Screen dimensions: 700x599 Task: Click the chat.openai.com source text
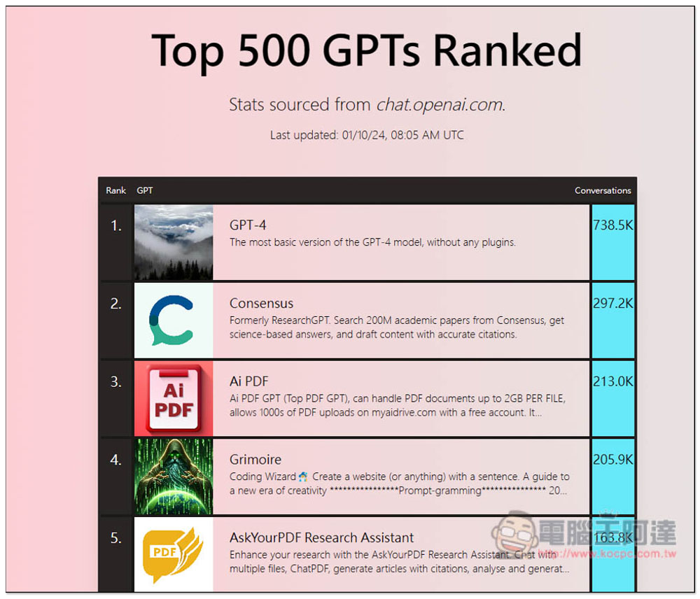440,105
